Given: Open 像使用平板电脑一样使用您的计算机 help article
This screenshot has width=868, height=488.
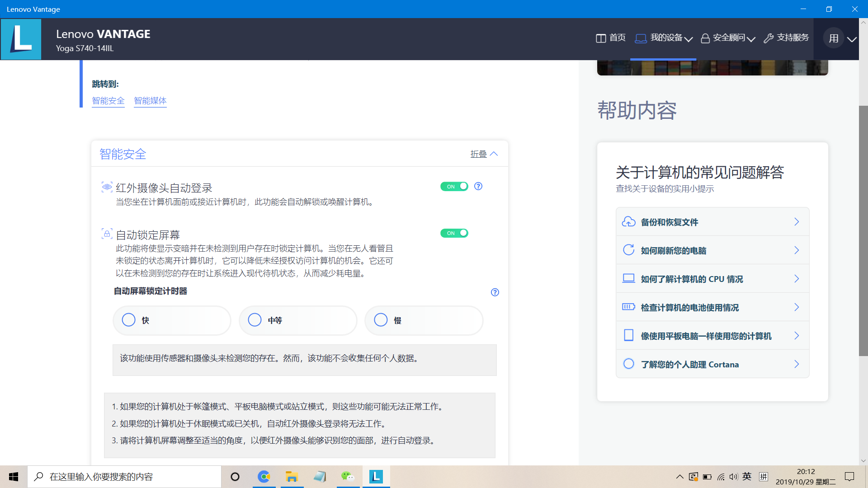Looking at the screenshot, I should point(712,336).
